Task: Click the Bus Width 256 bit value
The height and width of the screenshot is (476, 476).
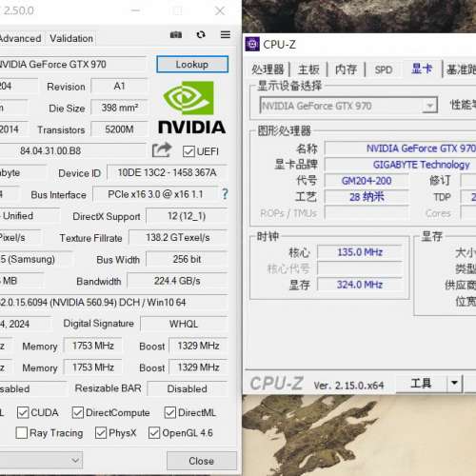Action: (x=187, y=259)
